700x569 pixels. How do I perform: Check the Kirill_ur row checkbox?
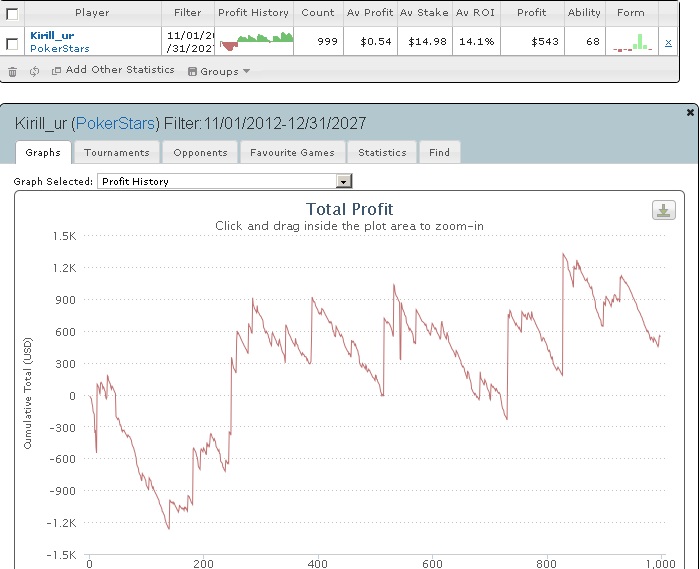point(12,44)
